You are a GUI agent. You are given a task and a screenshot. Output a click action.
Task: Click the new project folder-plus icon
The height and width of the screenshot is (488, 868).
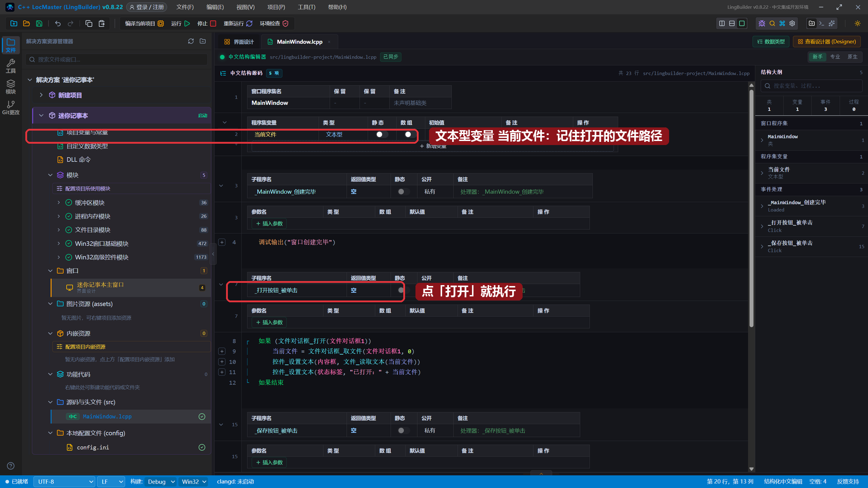(x=14, y=23)
